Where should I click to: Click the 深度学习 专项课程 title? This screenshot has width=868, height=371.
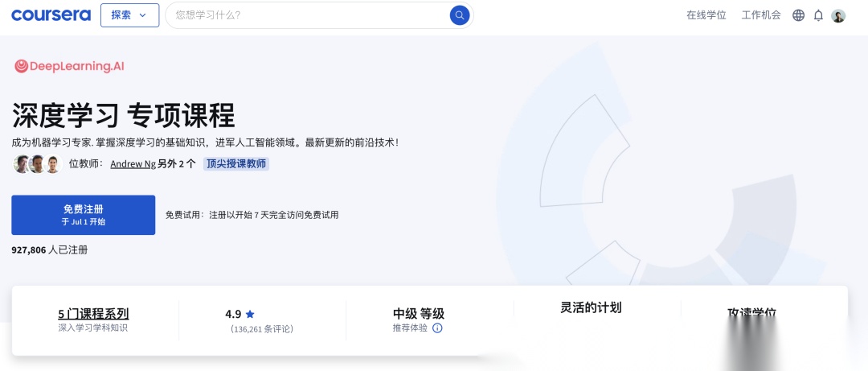(x=124, y=115)
